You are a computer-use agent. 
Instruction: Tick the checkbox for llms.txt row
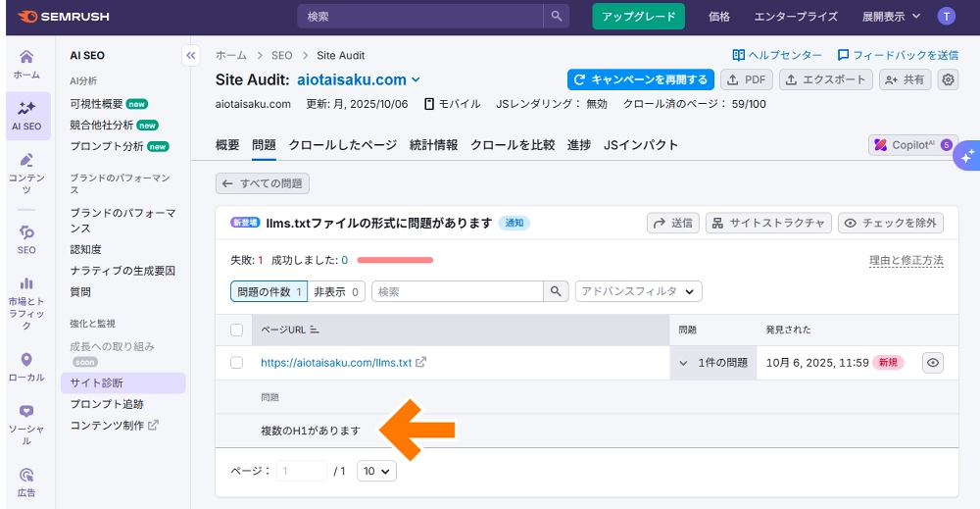(x=236, y=363)
